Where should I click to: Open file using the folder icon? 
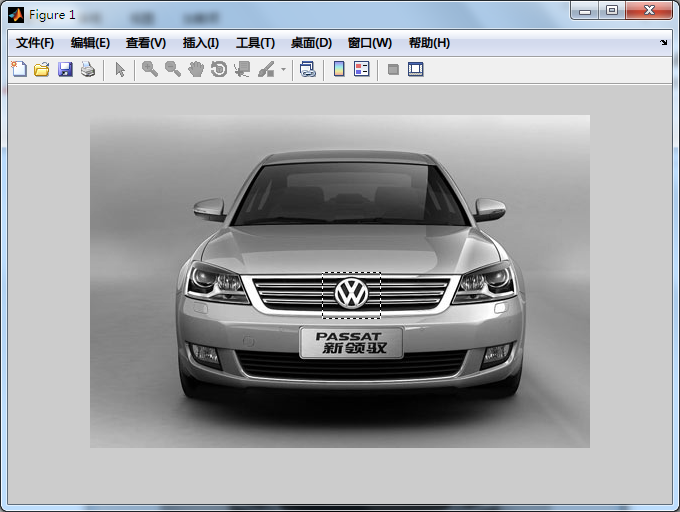(x=42, y=69)
